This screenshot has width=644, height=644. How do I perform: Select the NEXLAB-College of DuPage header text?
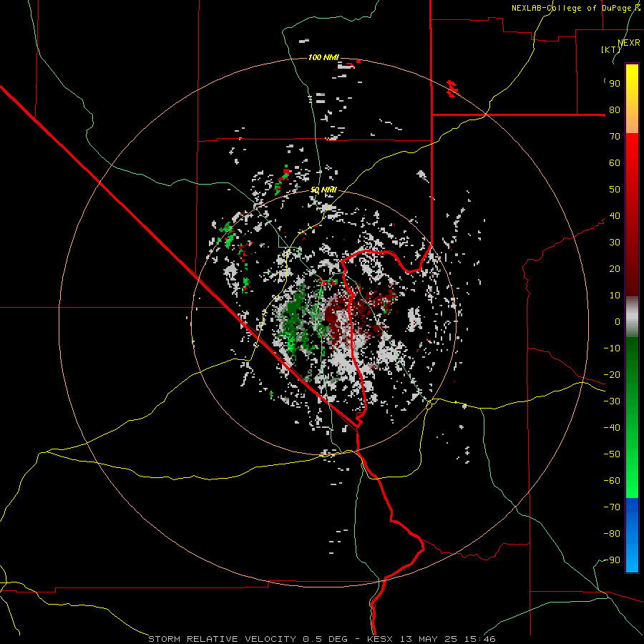[576, 8]
